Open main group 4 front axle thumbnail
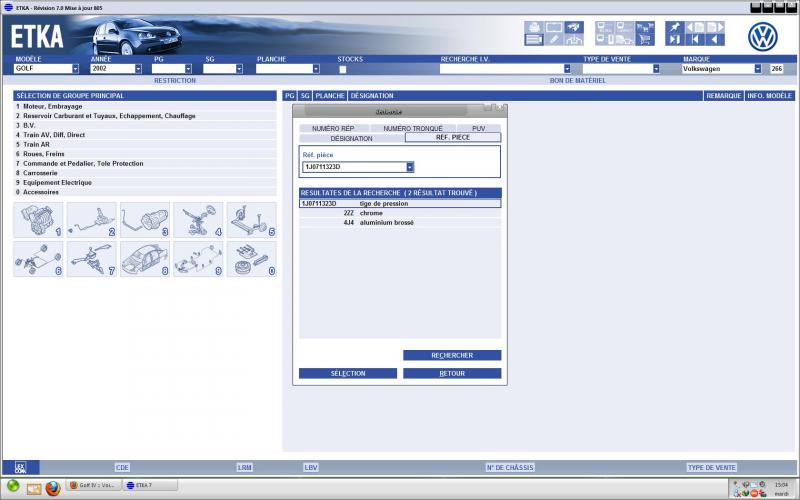800x500 pixels. (198, 220)
